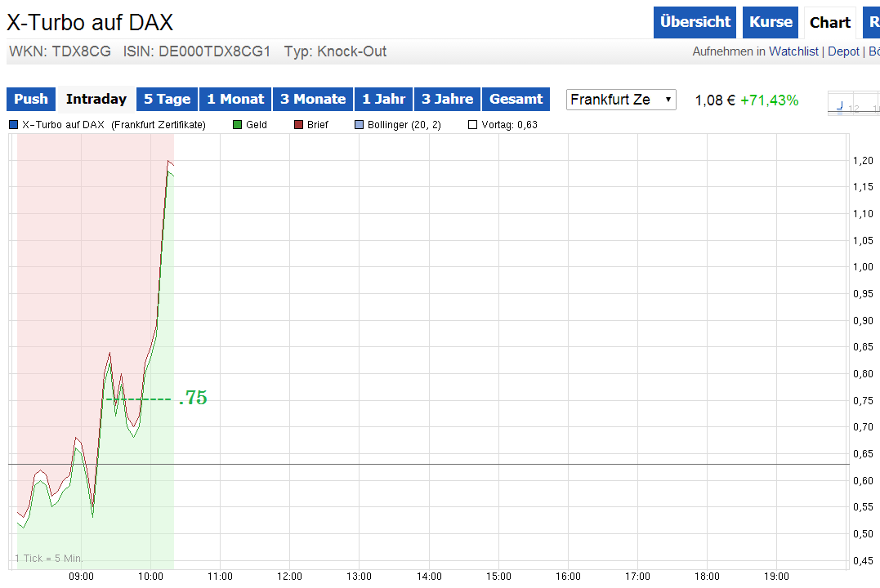Show the 1 Monat chart
Screen dimensions: 880x588
235,99
